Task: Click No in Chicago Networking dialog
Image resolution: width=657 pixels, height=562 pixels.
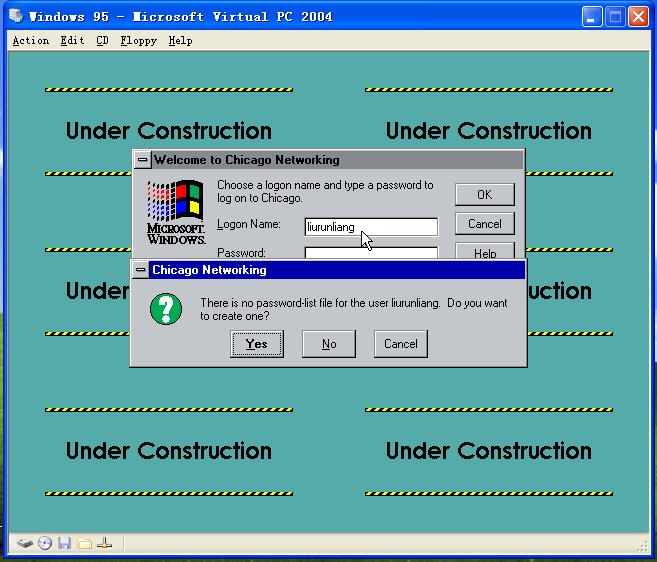Action: coord(329,344)
